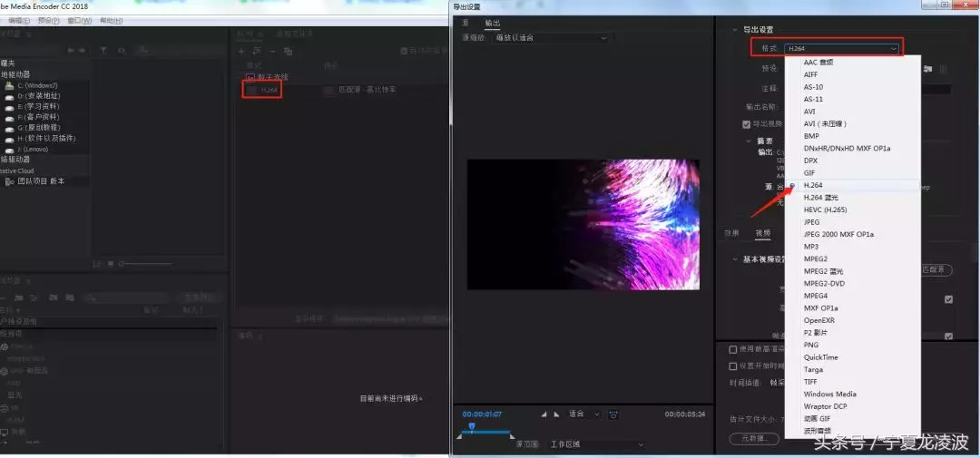Viewport: 980px width, 458px height.
Task: Select G: (原创教程) drive
Action: [x=37, y=128]
